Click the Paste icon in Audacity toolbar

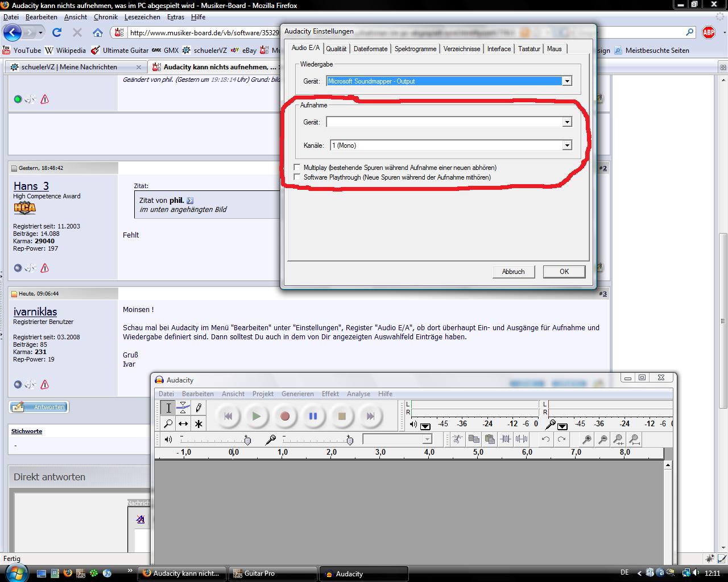489,439
